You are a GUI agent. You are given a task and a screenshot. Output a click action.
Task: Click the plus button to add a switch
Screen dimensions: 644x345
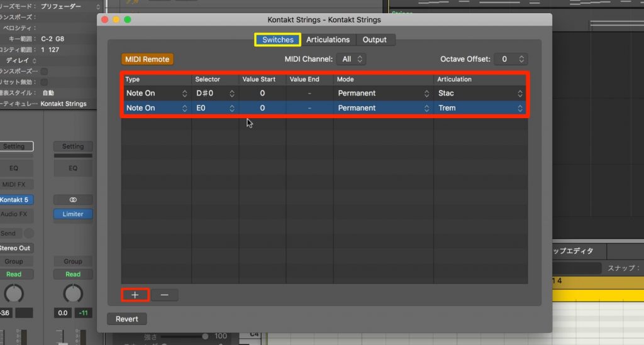[135, 295]
